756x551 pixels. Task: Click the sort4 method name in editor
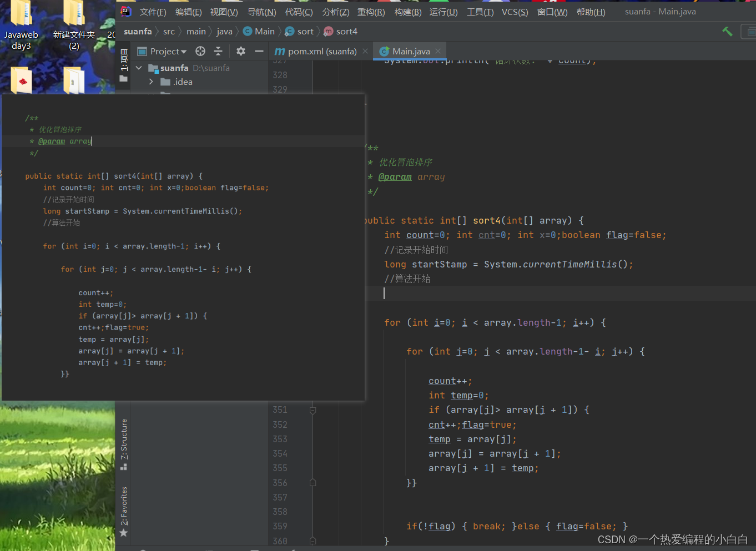point(487,220)
